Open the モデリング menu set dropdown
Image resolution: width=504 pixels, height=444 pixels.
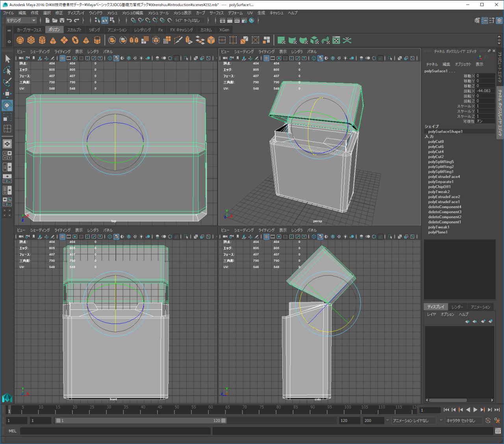pyautogui.click(x=21, y=20)
